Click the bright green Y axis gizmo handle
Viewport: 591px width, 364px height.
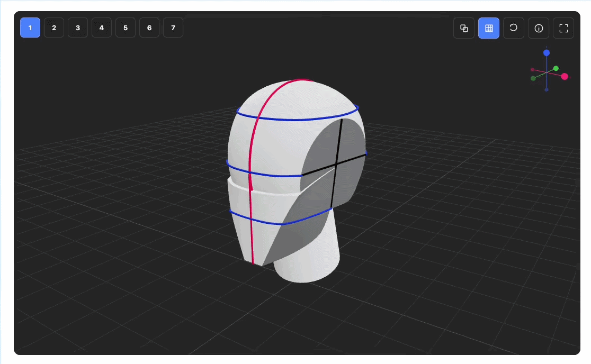click(556, 68)
